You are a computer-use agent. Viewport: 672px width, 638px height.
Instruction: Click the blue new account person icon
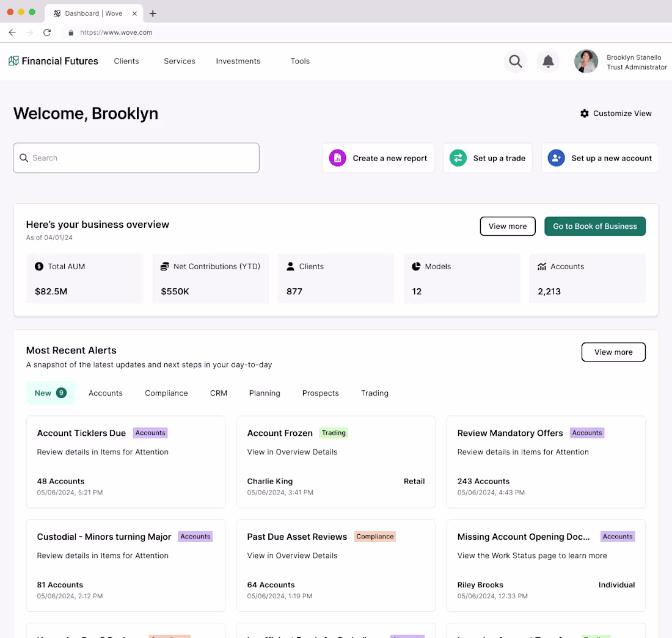(x=556, y=158)
